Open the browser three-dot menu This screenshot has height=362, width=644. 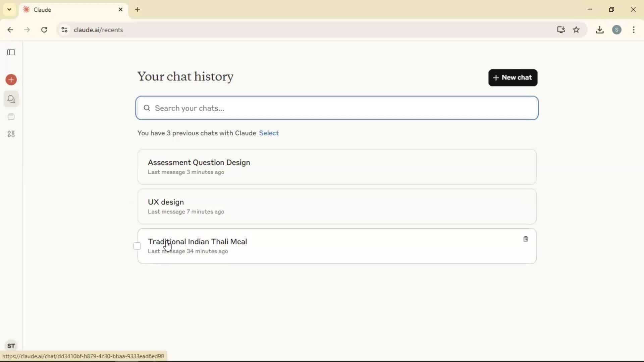[634, 30]
